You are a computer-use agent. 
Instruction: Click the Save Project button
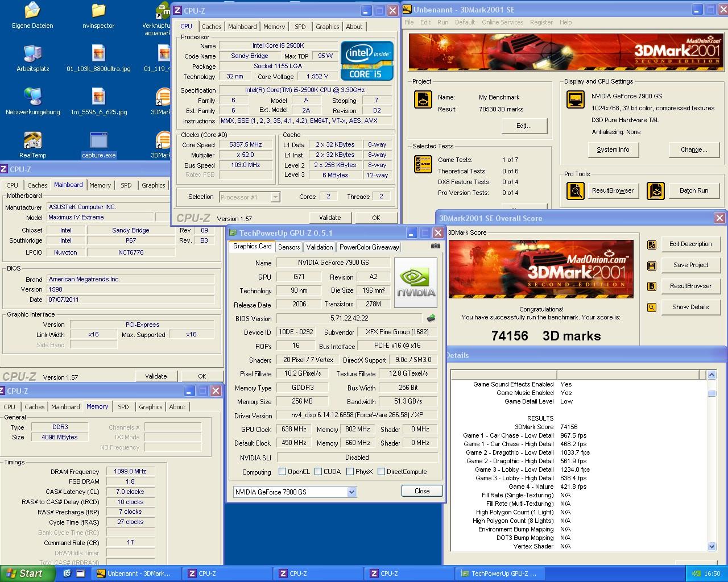point(690,265)
